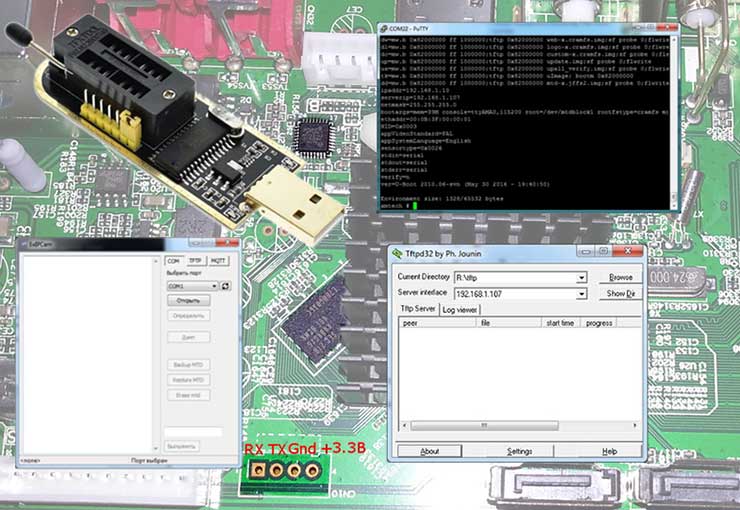
Task: Click the Открыть button to open port
Action: [188, 300]
